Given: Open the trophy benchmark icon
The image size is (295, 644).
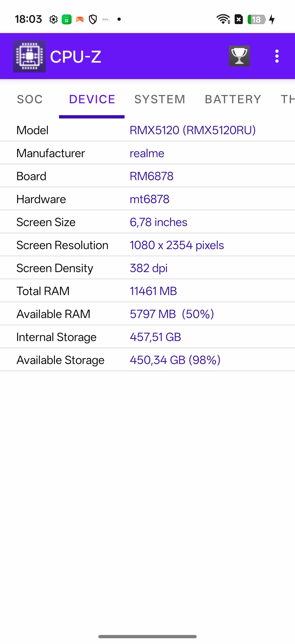Looking at the screenshot, I should [x=239, y=56].
